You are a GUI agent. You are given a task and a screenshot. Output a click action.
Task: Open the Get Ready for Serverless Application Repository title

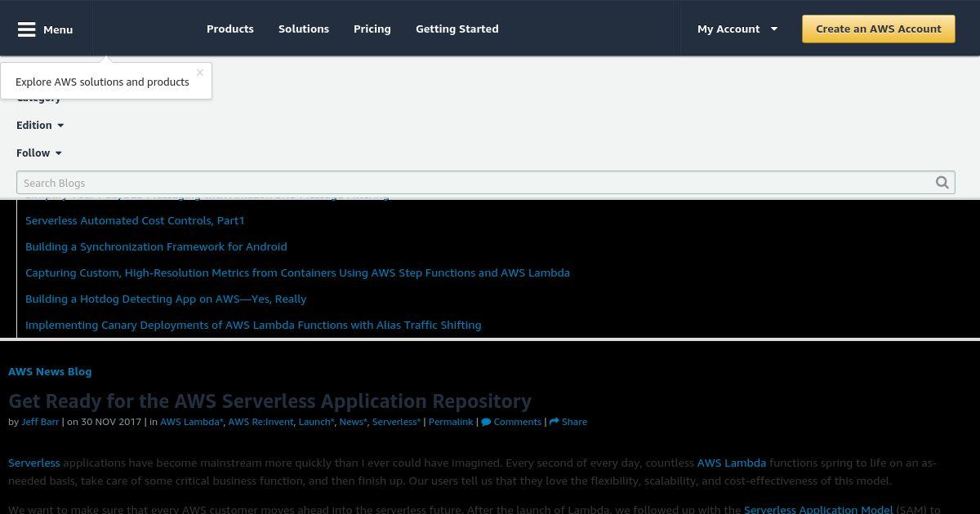(269, 401)
